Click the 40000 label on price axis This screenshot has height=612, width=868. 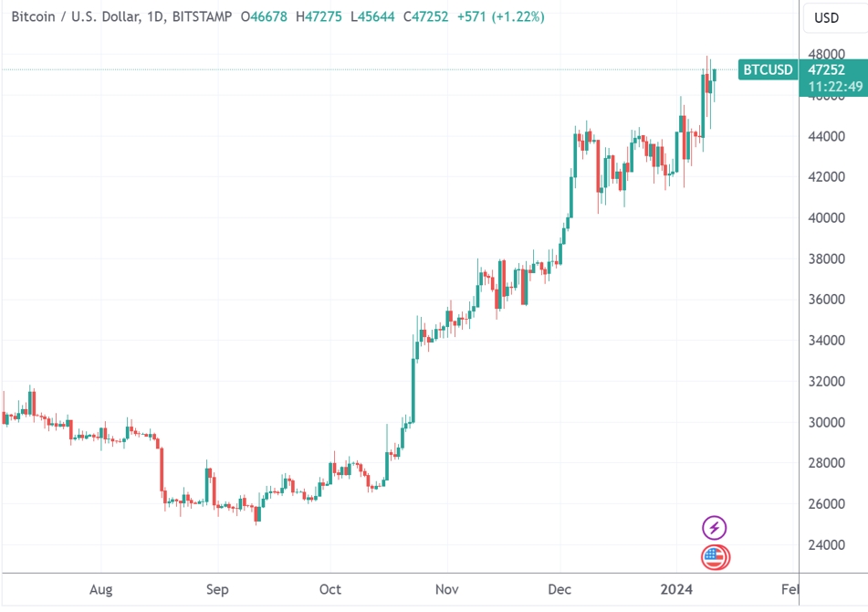827,218
